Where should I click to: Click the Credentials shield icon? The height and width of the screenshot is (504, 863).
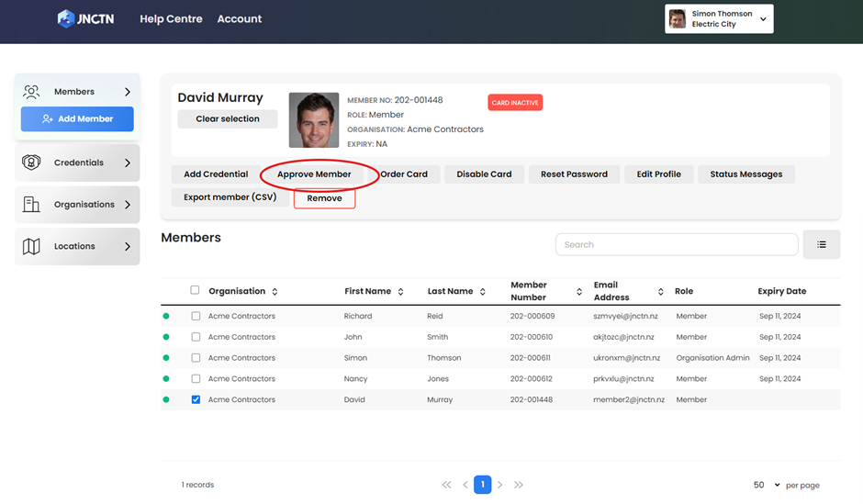pyautogui.click(x=32, y=162)
